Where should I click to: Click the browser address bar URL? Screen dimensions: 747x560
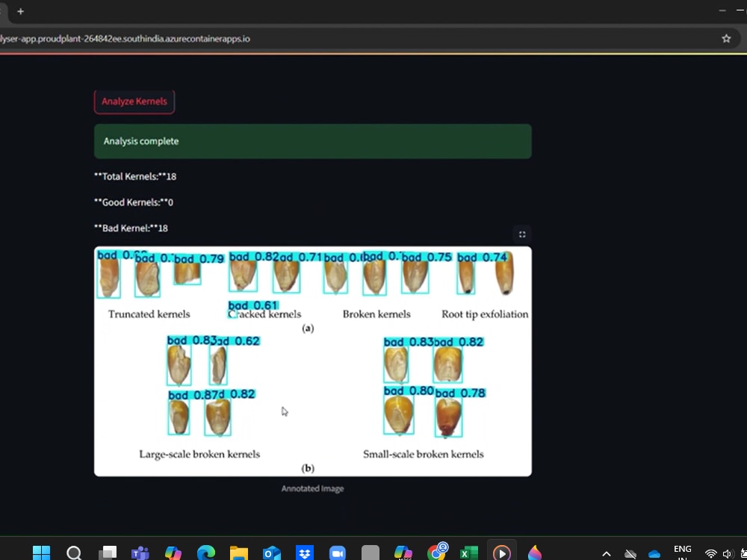pos(125,39)
